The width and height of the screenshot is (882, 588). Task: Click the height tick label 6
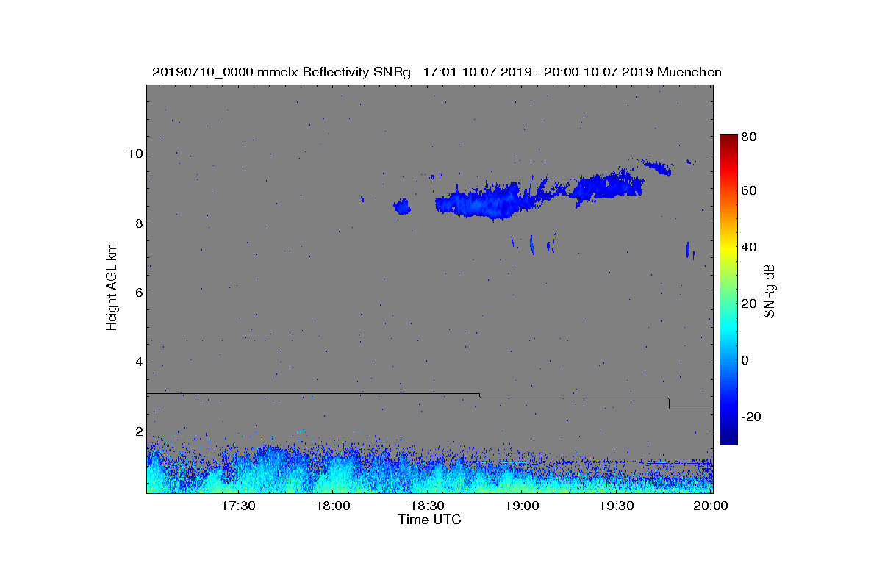pyautogui.click(x=137, y=293)
